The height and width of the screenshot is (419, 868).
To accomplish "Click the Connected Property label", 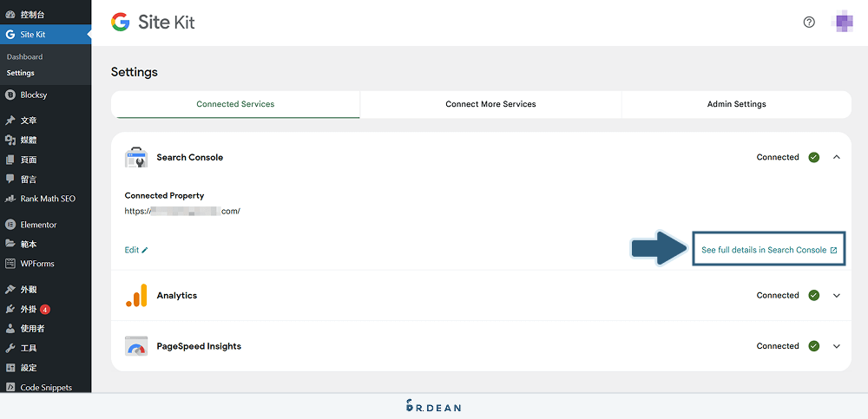I will click(164, 195).
